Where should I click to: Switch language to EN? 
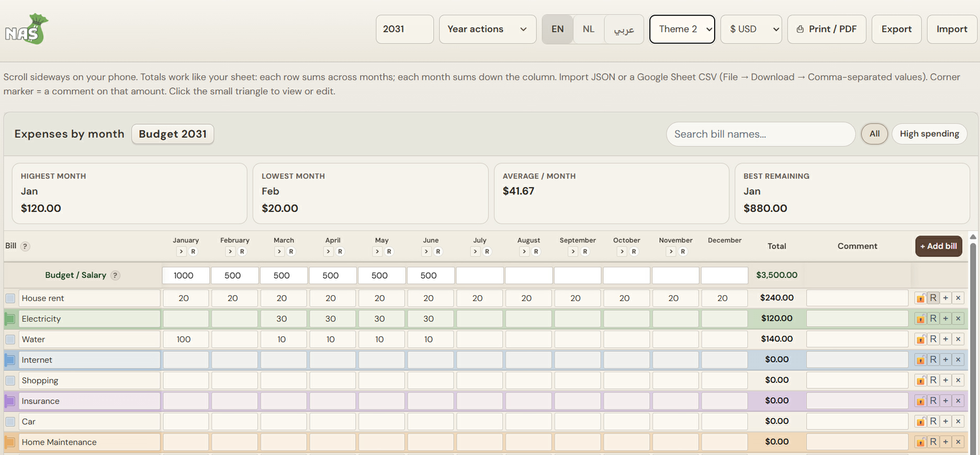[x=558, y=29]
